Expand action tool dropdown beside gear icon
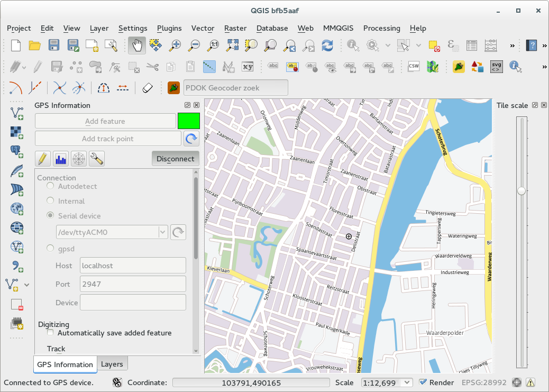The image size is (549, 392). click(388, 45)
